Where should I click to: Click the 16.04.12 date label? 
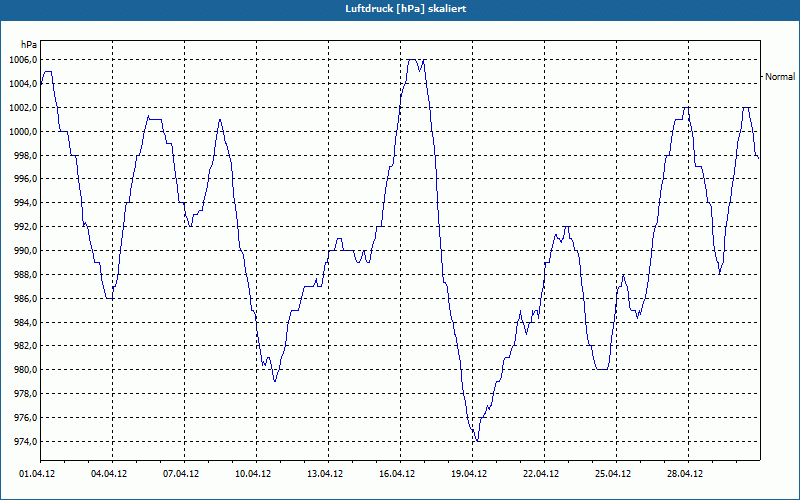pos(397,474)
